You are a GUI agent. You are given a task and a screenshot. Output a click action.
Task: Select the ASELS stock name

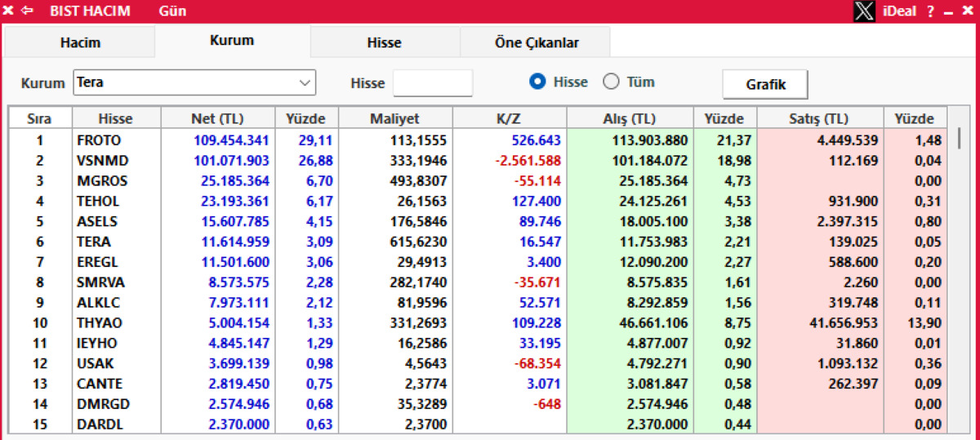96,221
